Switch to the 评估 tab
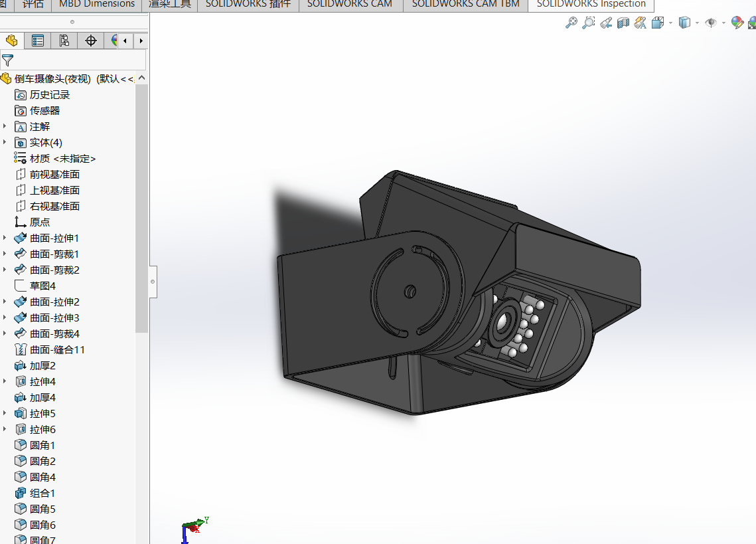Image resolution: width=756 pixels, height=544 pixels. pyautogui.click(x=33, y=5)
